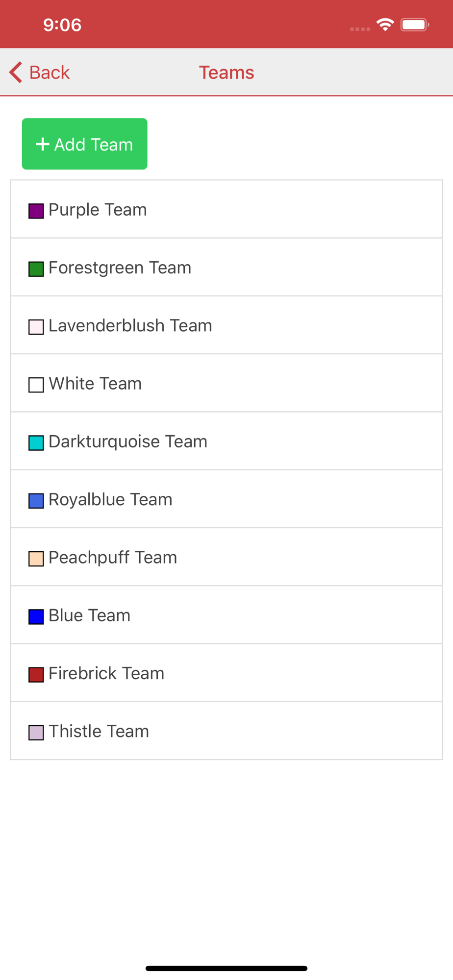The width and height of the screenshot is (453, 980).
Task: Open the White Team row
Action: [x=226, y=383]
